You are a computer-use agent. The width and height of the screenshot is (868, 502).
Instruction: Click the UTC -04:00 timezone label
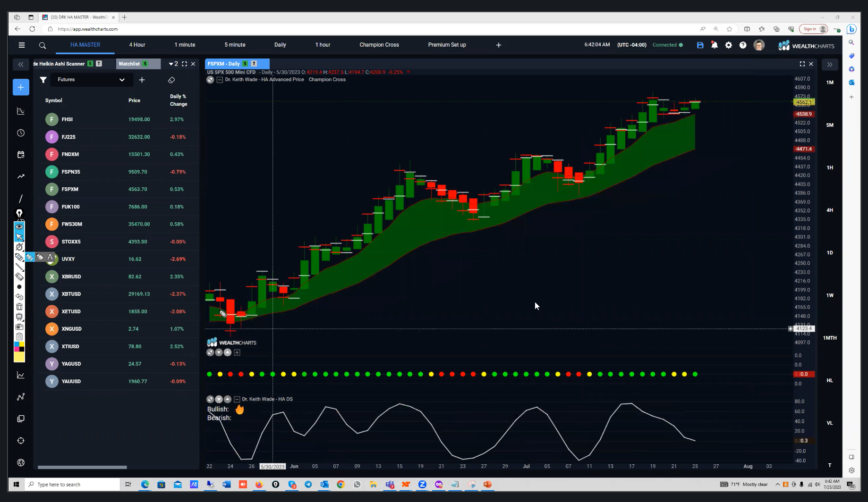point(631,45)
